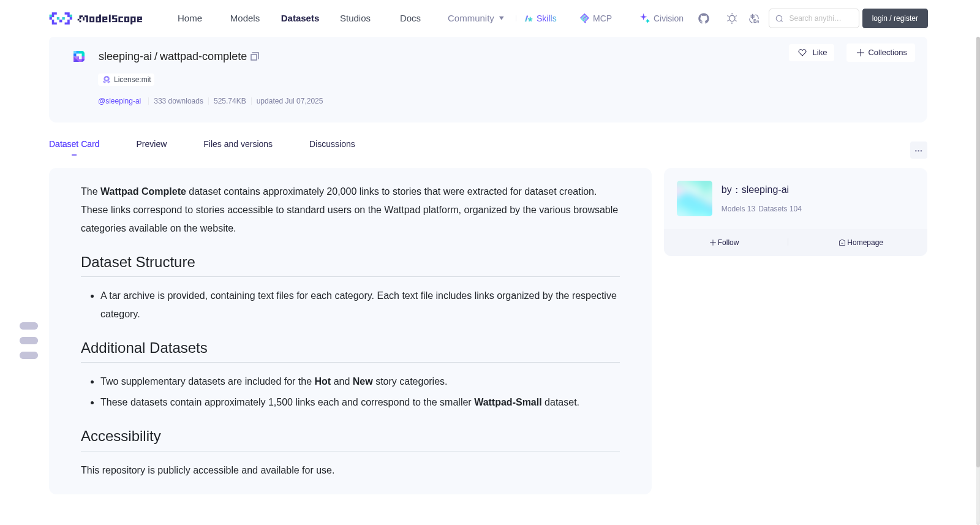Viewport: 980px width, 525px height.
Task: Click the "333 downloads" text
Action: tap(178, 101)
